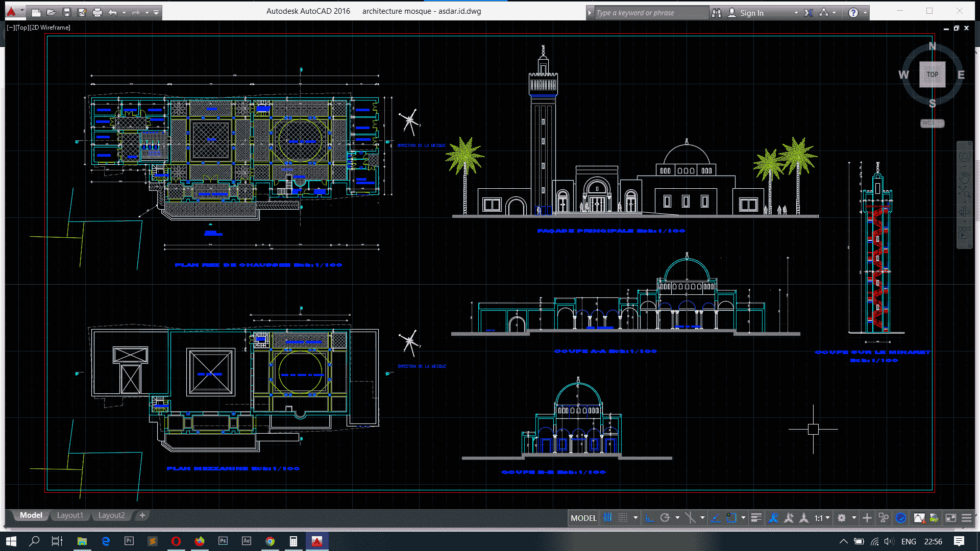Open the AutoCAD application menu (red A)
980x551 pixels.
[11, 12]
